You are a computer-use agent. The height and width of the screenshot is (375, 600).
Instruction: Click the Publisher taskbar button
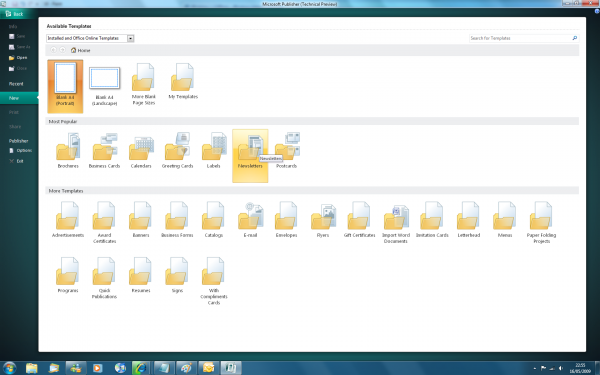[x=231, y=368]
